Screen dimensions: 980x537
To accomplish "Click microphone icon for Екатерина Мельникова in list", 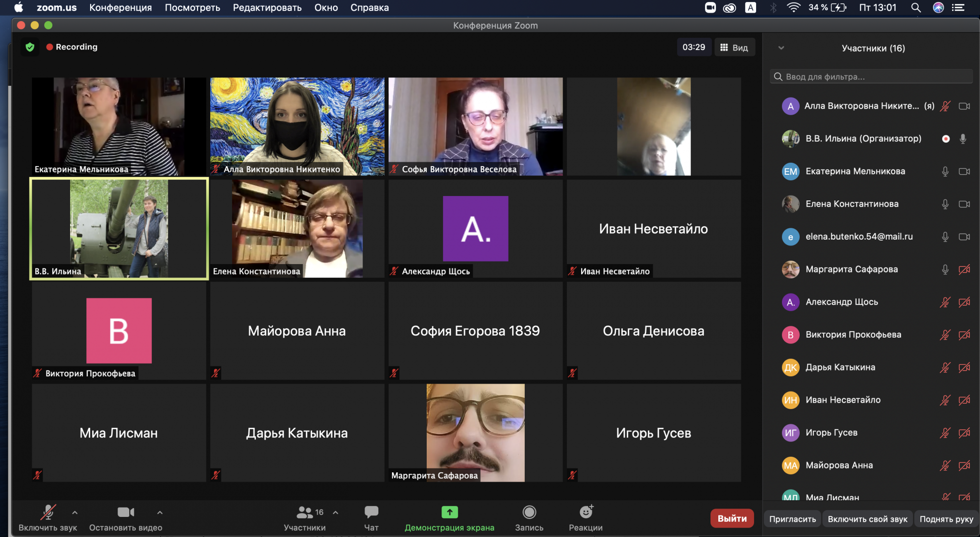I will [945, 171].
